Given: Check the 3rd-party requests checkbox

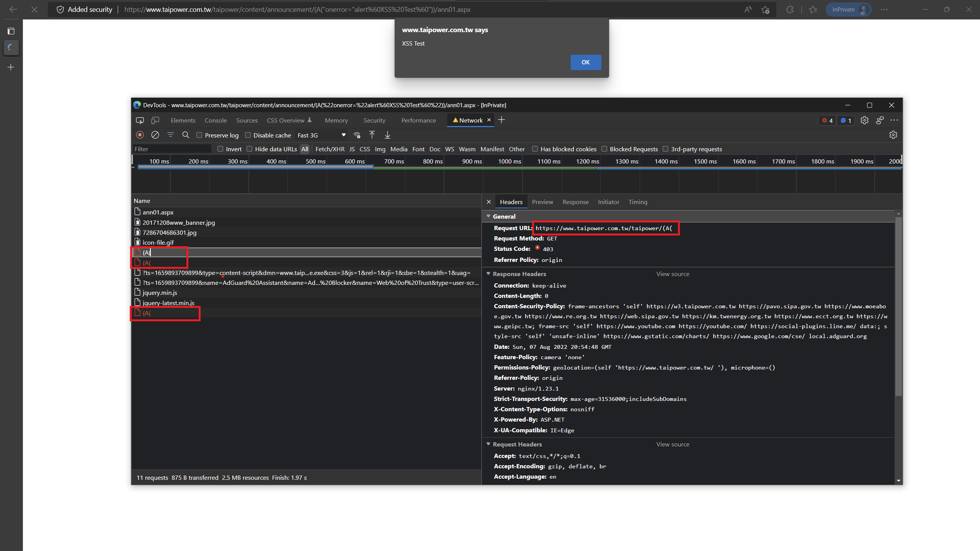Looking at the screenshot, I should pyautogui.click(x=666, y=149).
